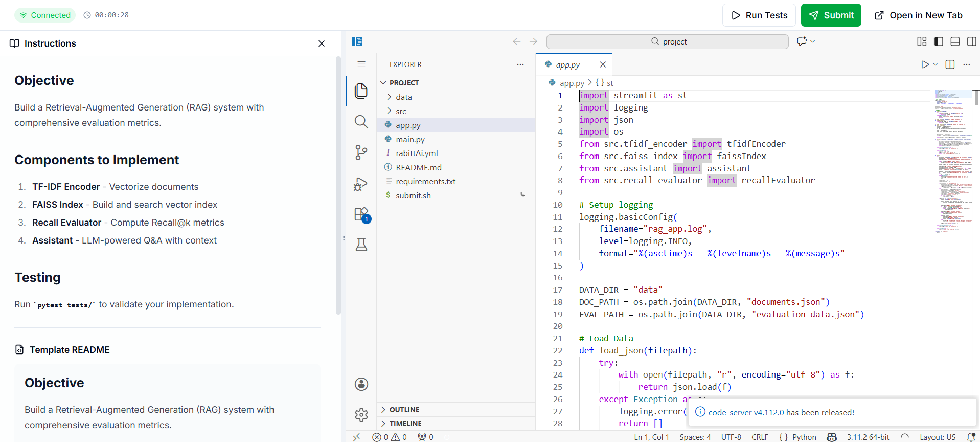
Task: Toggle the bottom panel visibility
Action: [954, 41]
